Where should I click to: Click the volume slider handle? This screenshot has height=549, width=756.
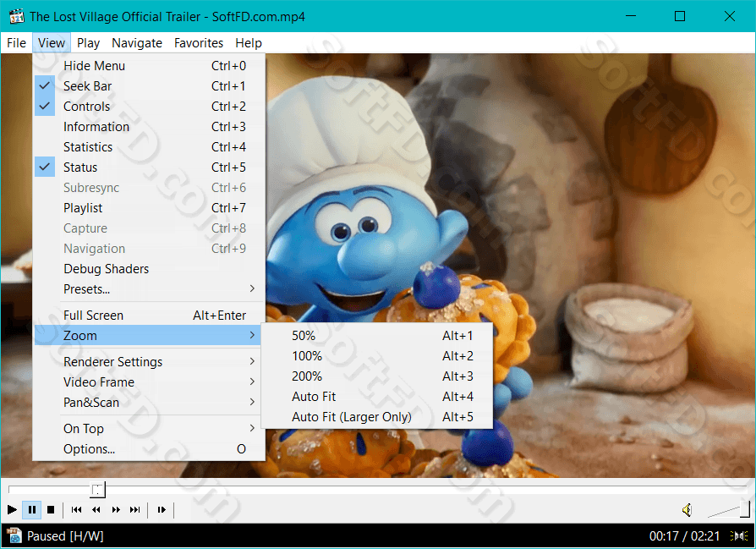(745, 509)
